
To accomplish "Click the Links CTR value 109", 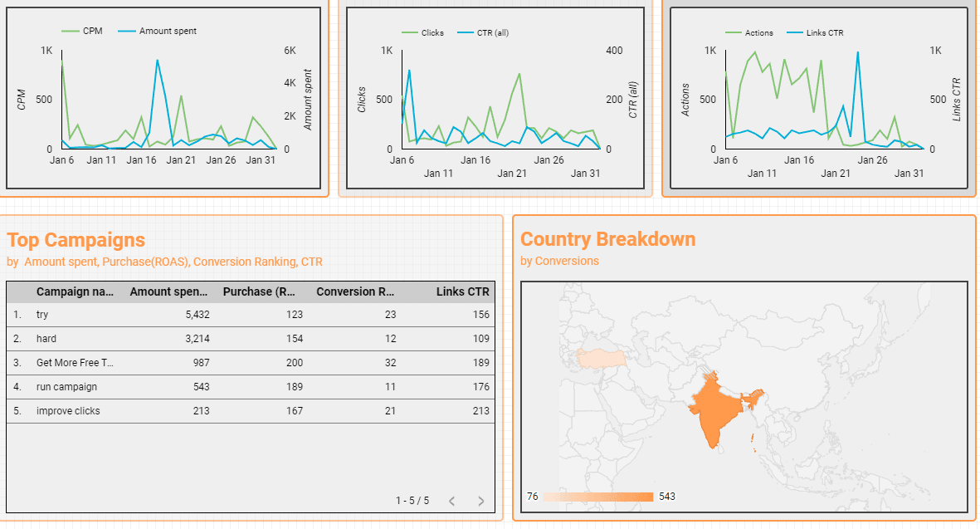I will click(481, 338).
